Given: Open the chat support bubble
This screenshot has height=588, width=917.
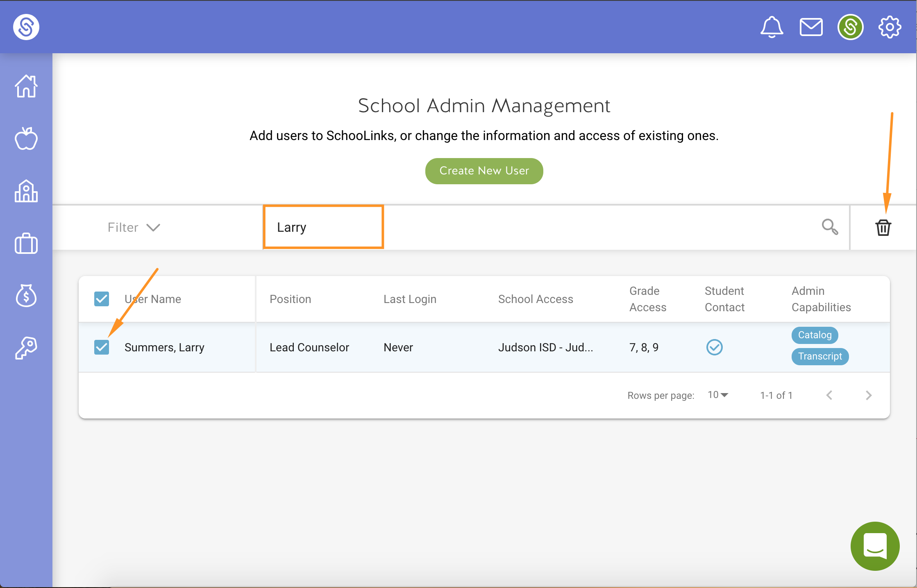Looking at the screenshot, I should (875, 546).
